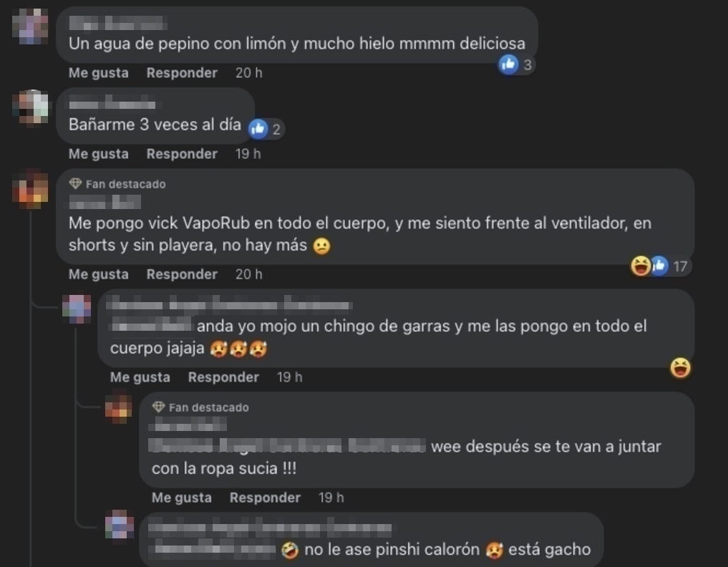The width and height of the screenshot is (728, 567).
Task: Reply to the vick VapoRub comment
Action: click(x=182, y=274)
